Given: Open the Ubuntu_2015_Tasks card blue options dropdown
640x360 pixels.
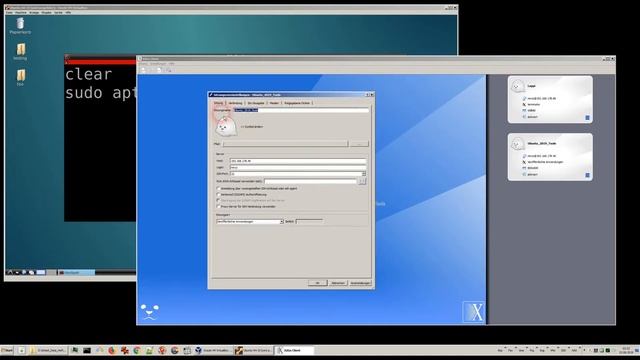Looking at the screenshot, I should pos(587,175).
